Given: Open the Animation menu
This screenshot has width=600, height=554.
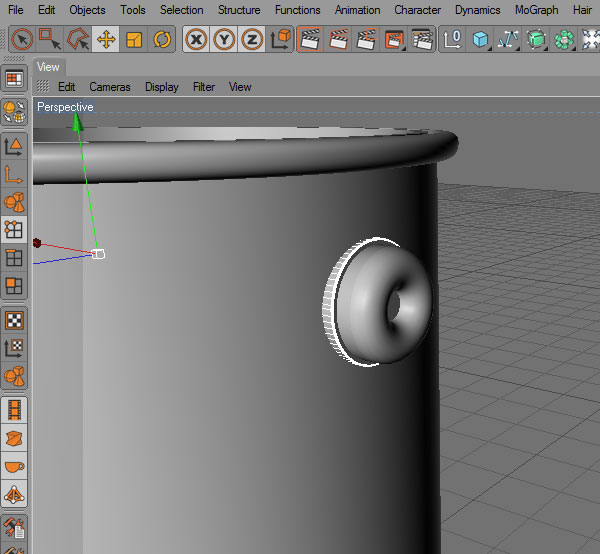Looking at the screenshot, I should (357, 10).
